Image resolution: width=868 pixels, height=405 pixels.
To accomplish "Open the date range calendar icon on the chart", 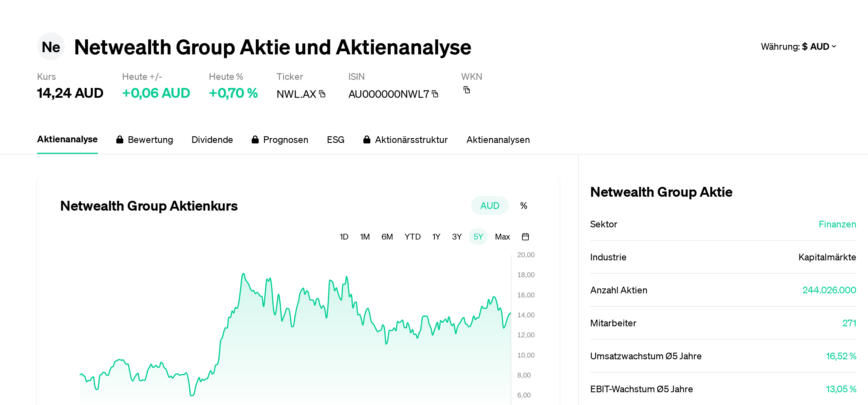I will tap(526, 237).
